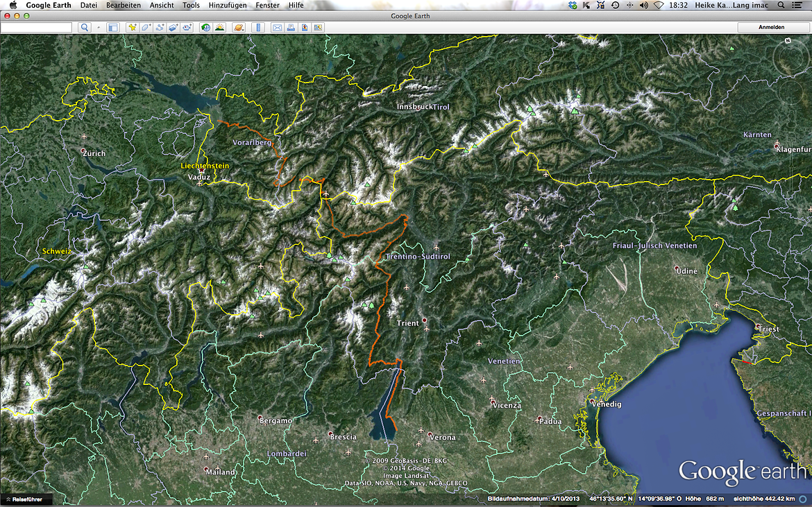Click the view in Google Maps icon
The image size is (812, 507).
tap(318, 28)
